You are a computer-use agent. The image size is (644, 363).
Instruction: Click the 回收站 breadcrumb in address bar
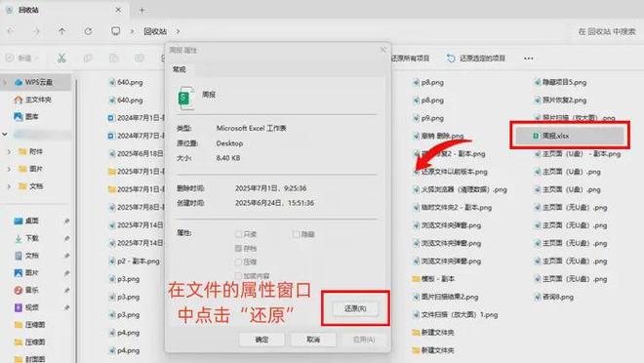pyautogui.click(x=155, y=31)
